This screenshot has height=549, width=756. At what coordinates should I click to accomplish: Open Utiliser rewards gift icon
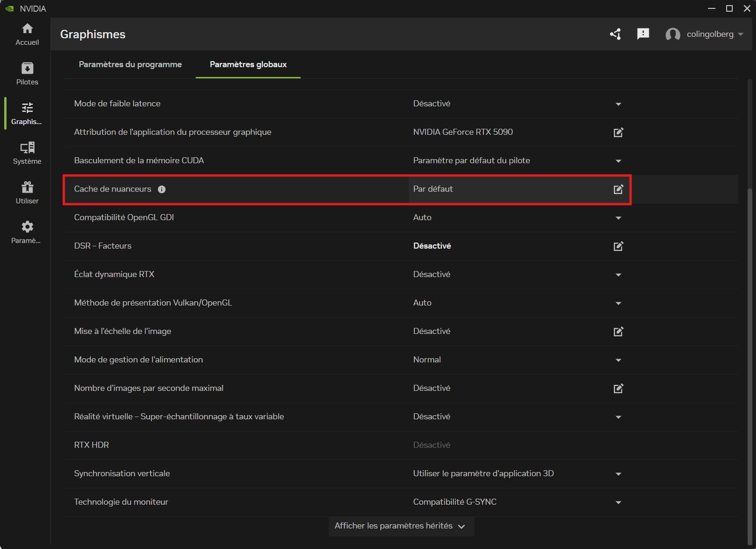(27, 187)
